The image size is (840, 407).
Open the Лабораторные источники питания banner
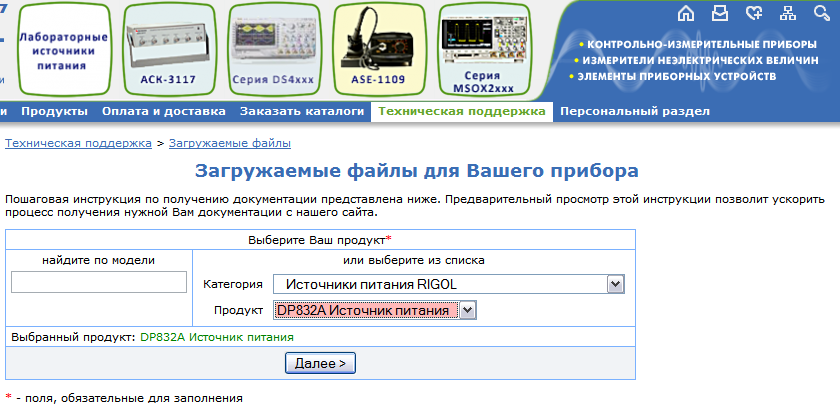coord(64,49)
